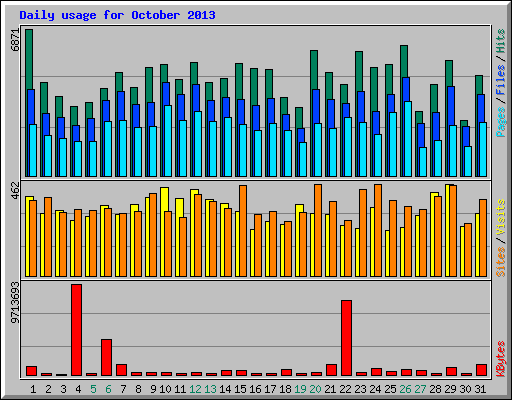Click the cyan pages bar for day 10
Image resolution: width=512 pixels, height=400 pixels.
[x=168, y=141]
